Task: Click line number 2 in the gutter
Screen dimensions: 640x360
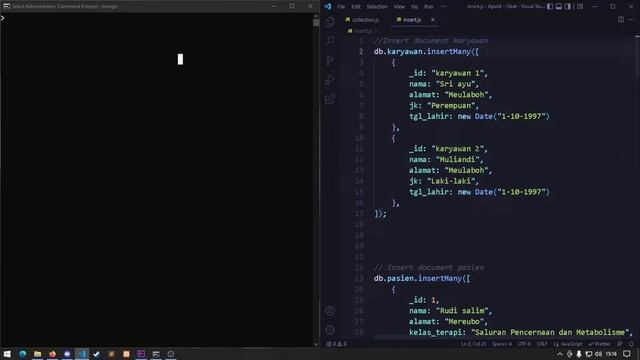Action: pyautogui.click(x=361, y=51)
